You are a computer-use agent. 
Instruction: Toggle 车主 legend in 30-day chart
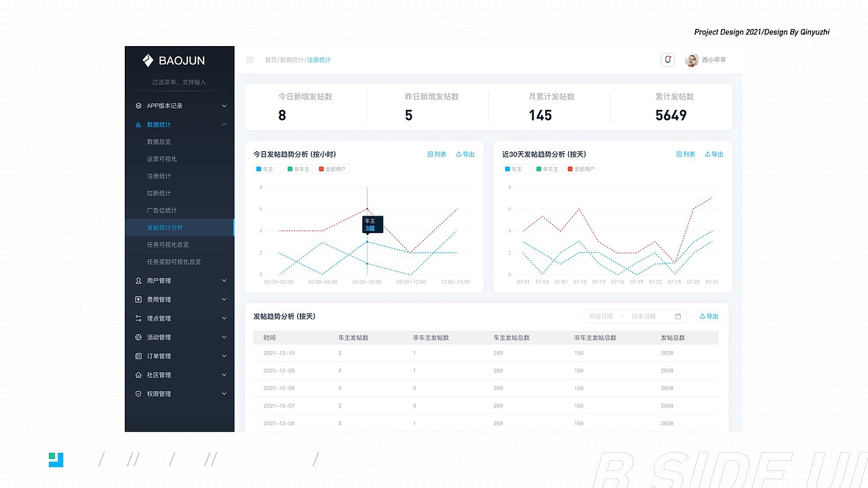click(x=517, y=169)
